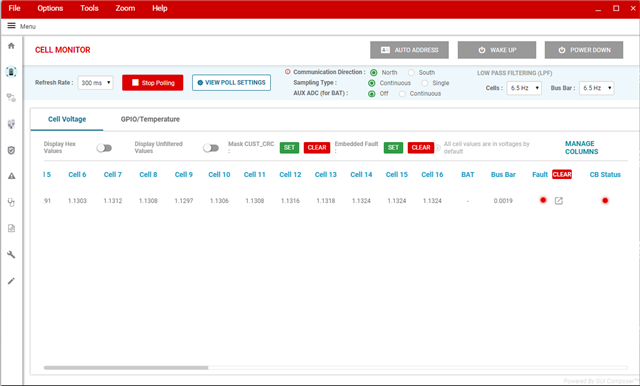The image size is (640, 386).
Task: Open the plug-shaped sidebar icon
Action: pos(11,124)
